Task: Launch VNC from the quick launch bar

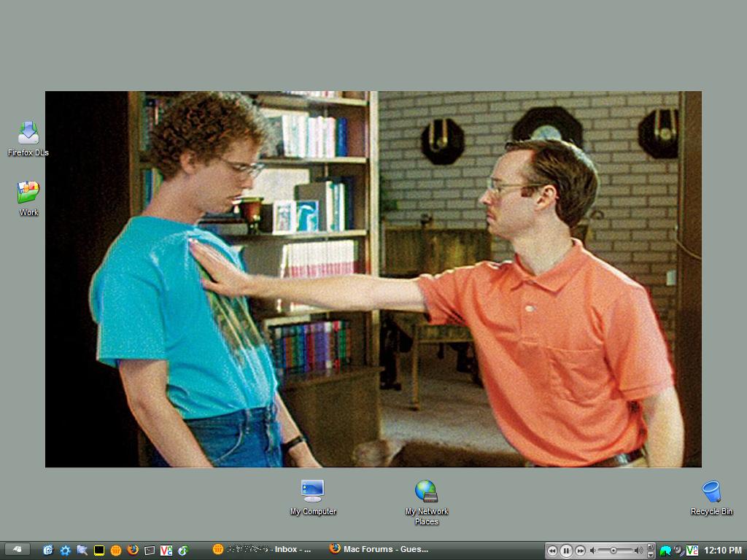Action: pyautogui.click(x=166, y=551)
